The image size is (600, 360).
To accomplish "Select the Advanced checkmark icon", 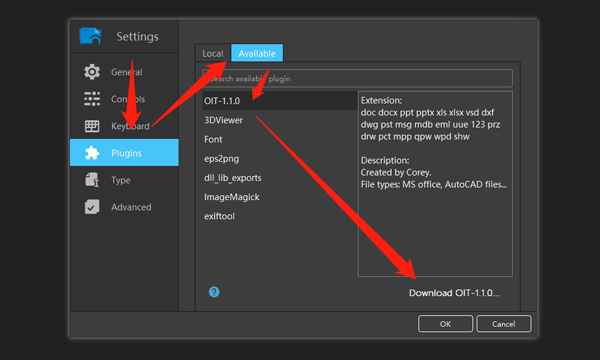I will coord(92,207).
